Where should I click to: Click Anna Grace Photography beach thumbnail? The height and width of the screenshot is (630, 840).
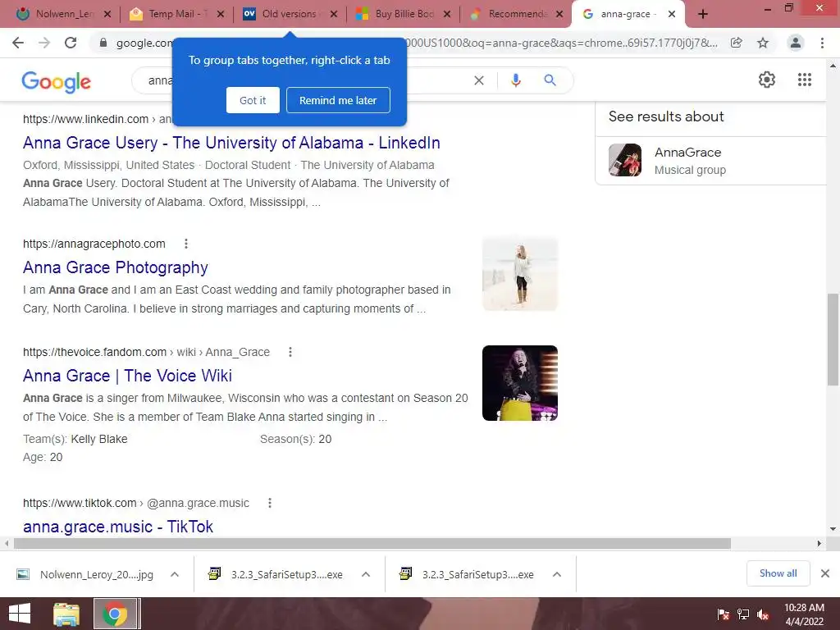point(519,274)
